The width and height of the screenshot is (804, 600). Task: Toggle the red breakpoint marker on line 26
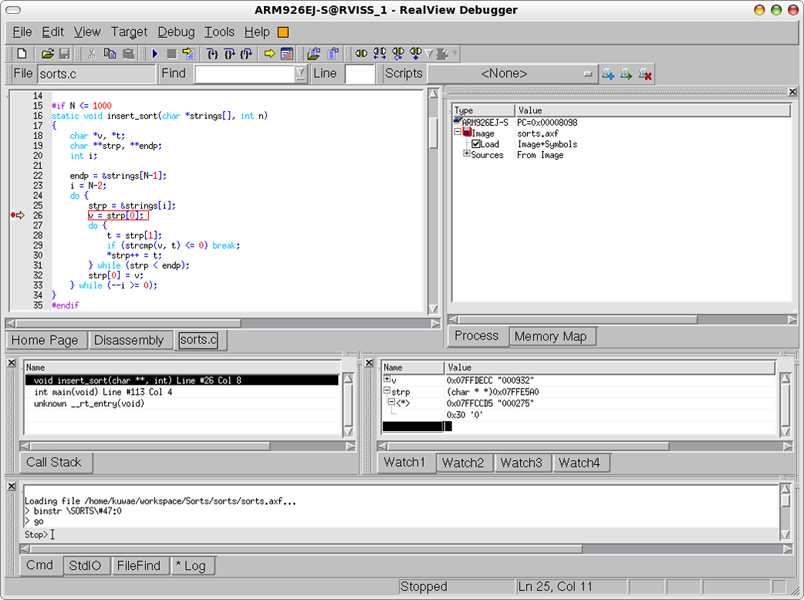(13, 215)
